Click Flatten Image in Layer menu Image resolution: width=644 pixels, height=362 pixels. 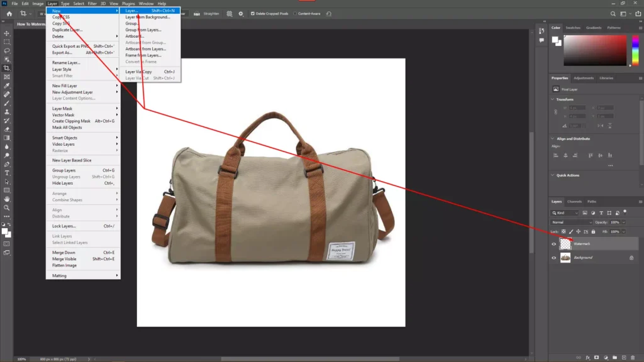click(84, 266)
